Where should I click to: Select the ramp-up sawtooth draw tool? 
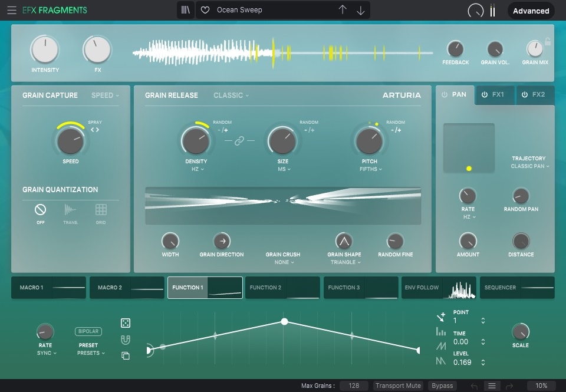441,346
